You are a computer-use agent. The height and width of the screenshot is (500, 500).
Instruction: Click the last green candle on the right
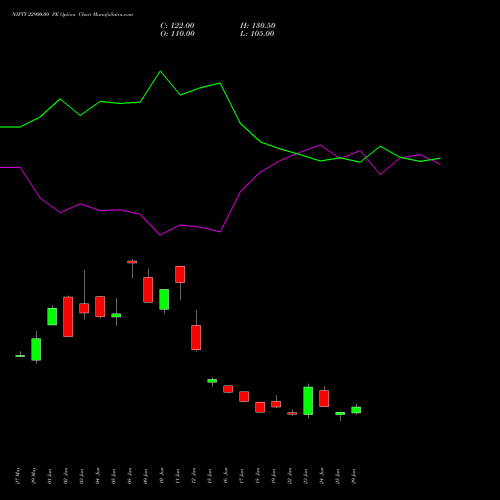(x=356, y=410)
